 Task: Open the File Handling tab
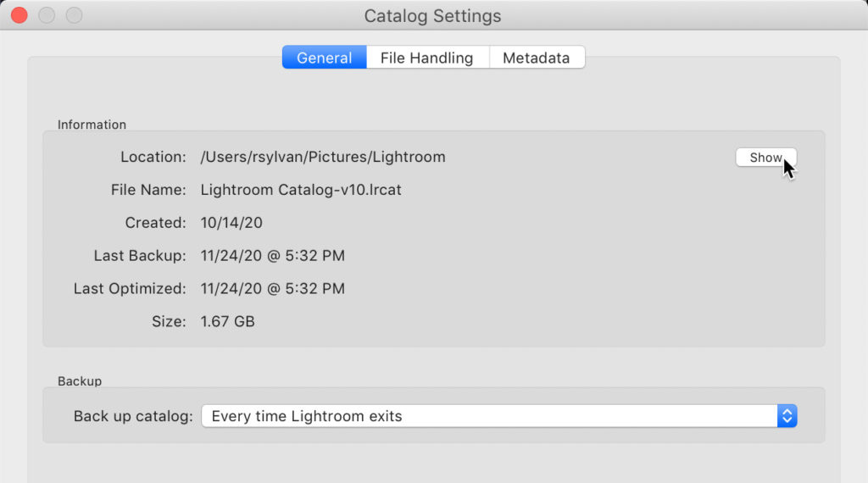tap(426, 58)
